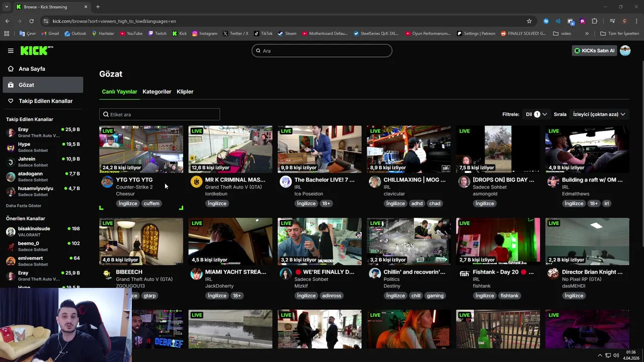Image resolution: width=644 pixels, height=362 pixels.
Task: Open the video bookmarks folder
Action: pyautogui.click(x=562, y=34)
